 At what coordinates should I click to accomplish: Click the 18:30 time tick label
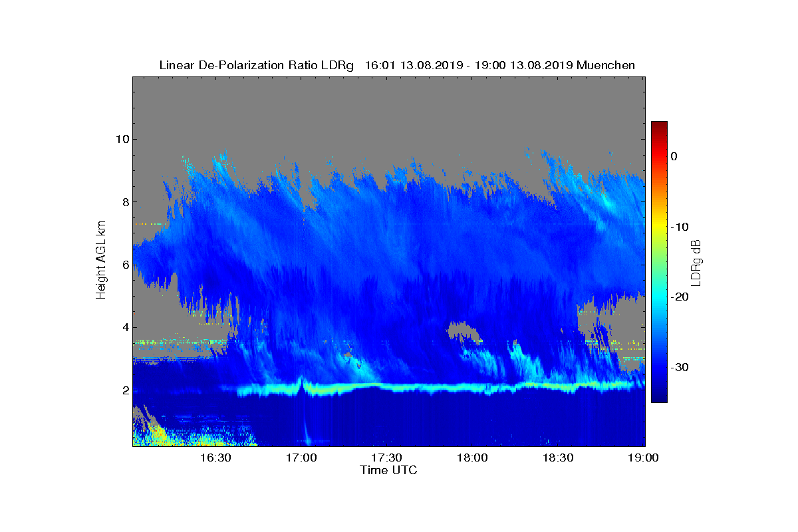pos(559,458)
